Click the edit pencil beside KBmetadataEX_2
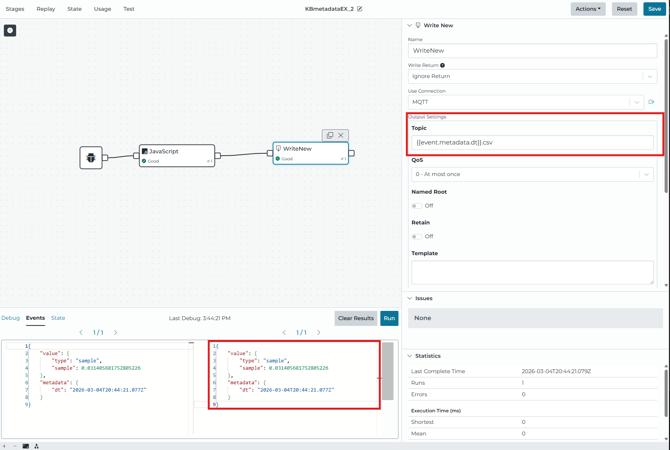 point(360,9)
